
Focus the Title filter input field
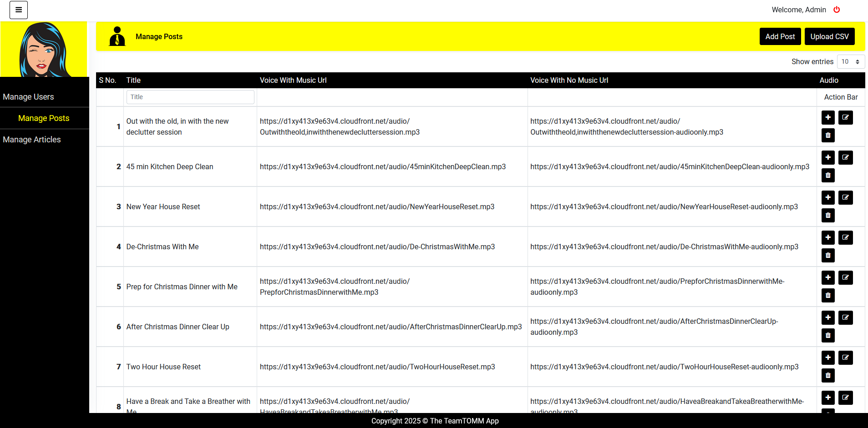(190, 97)
